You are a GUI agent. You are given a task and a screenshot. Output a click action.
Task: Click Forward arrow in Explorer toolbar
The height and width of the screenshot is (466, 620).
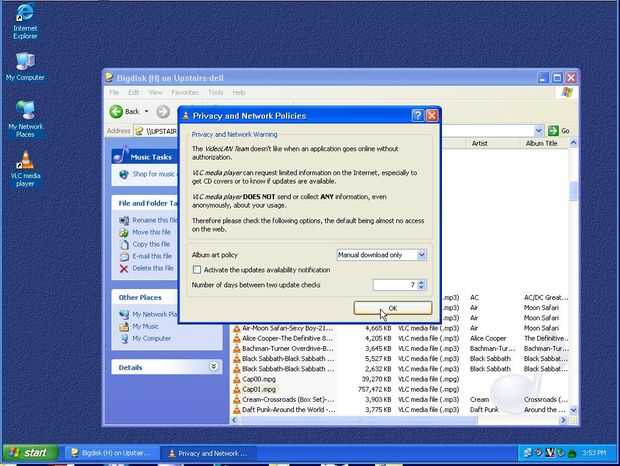[163, 112]
